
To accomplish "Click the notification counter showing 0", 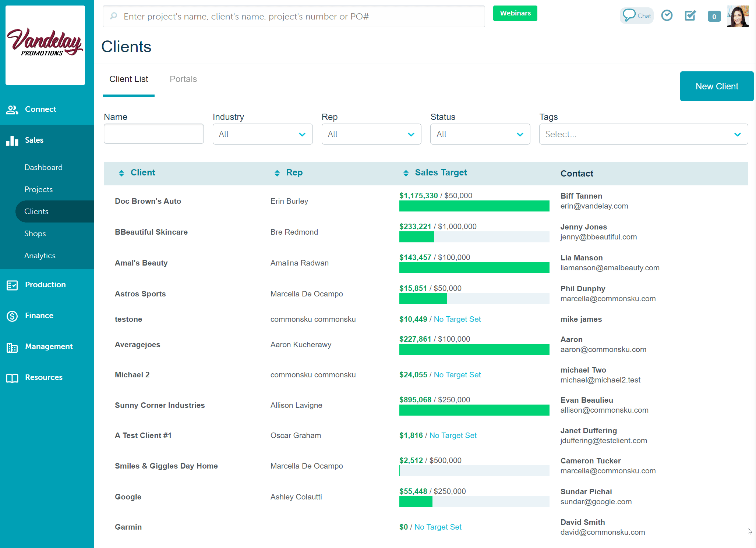I will pyautogui.click(x=714, y=16).
